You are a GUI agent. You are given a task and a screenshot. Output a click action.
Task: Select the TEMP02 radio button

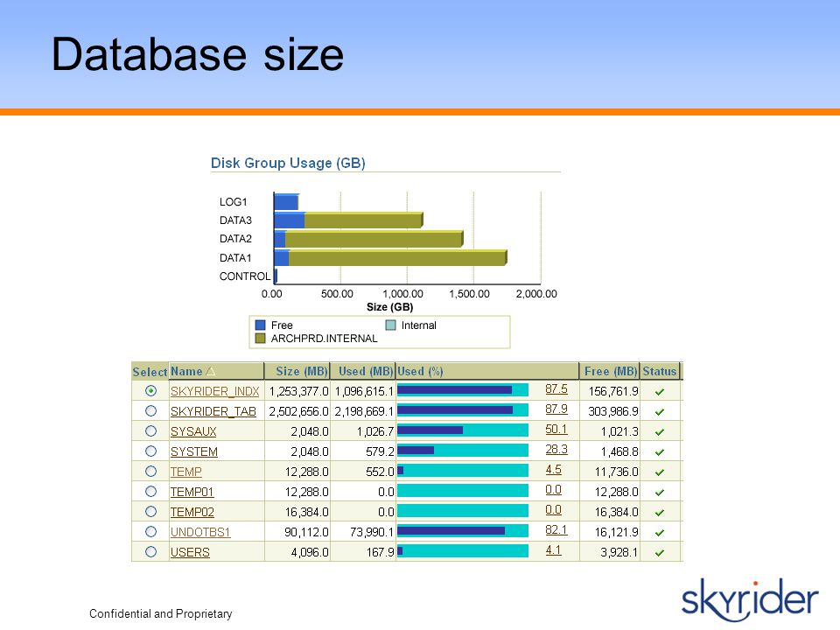coord(150,512)
